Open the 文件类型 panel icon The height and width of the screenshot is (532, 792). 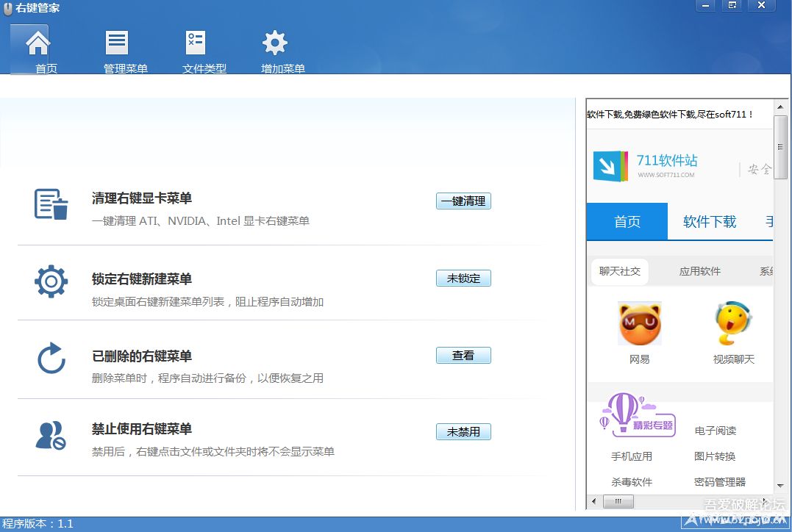tap(195, 42)
